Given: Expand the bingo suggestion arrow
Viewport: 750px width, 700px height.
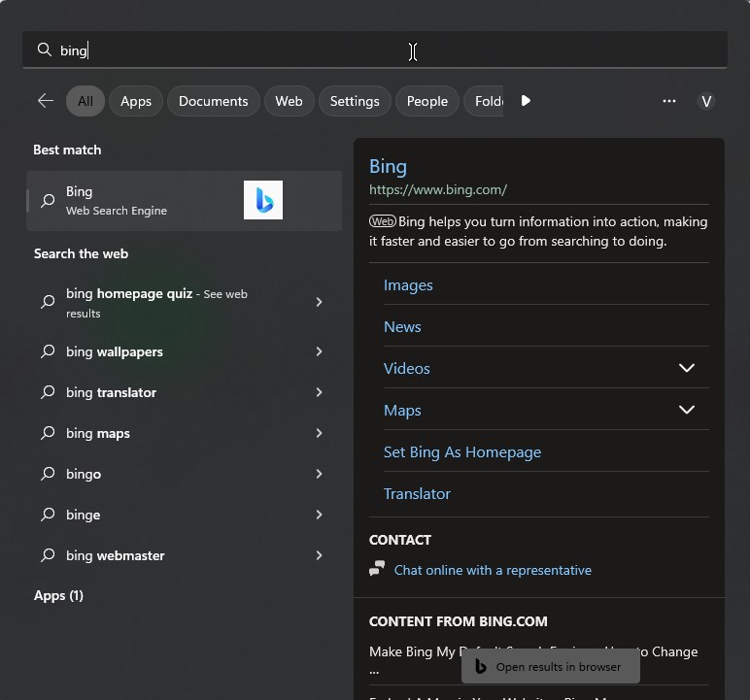Looking at the screenshot, I should click(x=319, y=474).
